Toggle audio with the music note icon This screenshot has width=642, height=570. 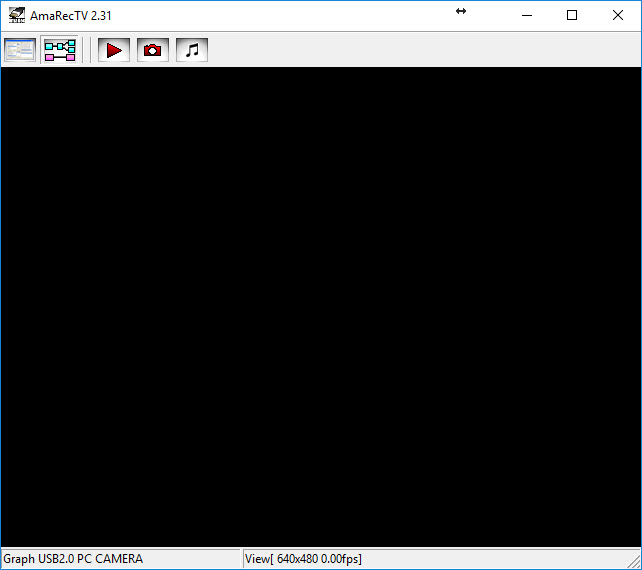[192, 50]
